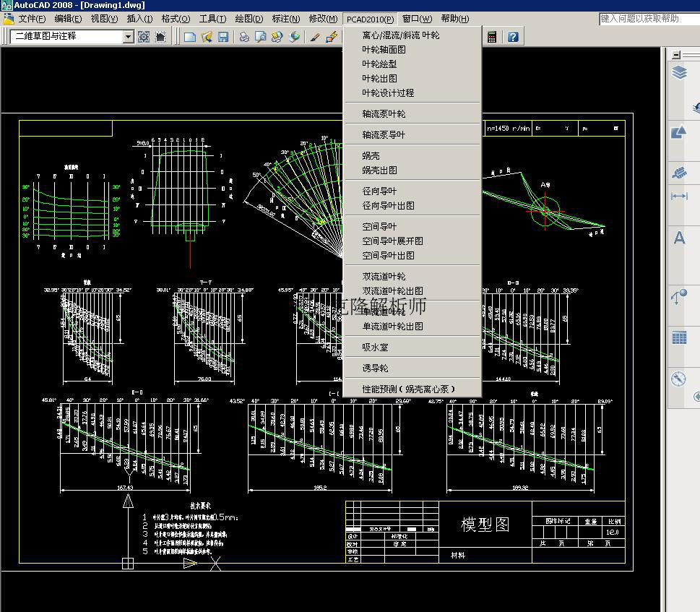Click the table icon in right dashboard panel
The height and width of the screenshot is (612, 700).
coord(680,336)
